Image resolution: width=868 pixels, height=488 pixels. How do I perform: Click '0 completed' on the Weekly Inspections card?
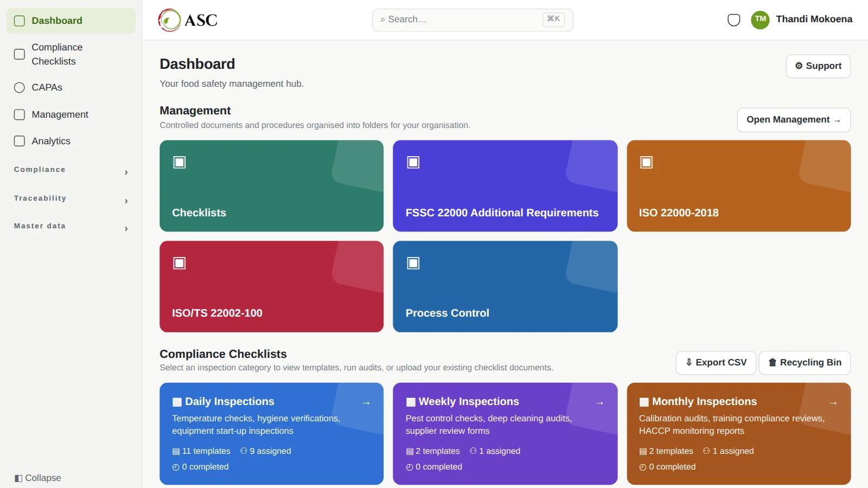coord(434,467)
